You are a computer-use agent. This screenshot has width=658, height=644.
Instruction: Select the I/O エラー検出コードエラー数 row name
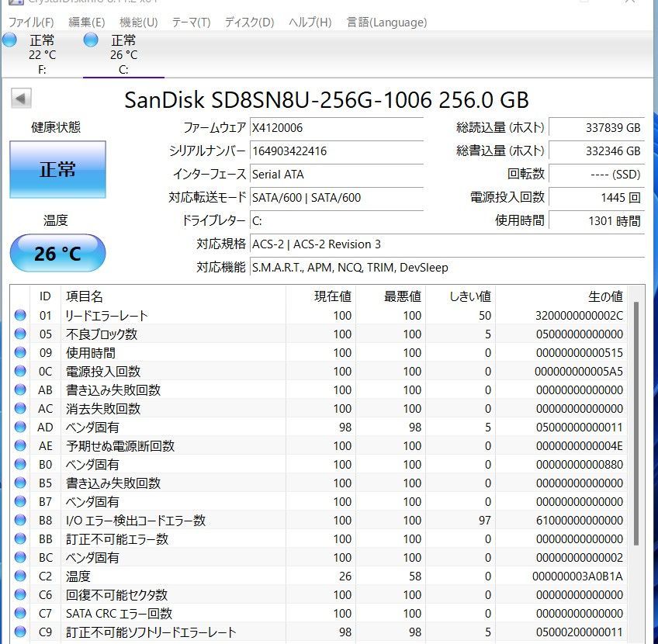click(136, 520)
